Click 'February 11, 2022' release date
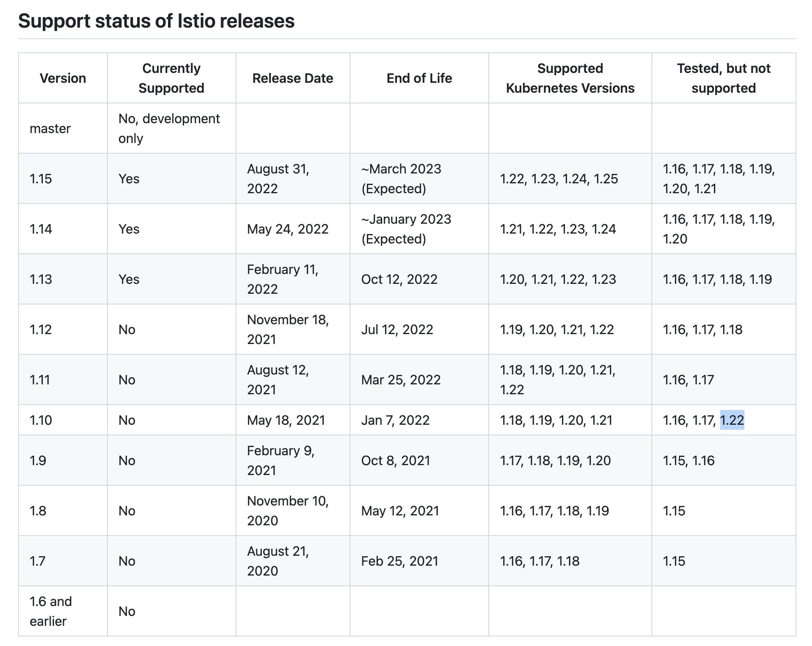 [x=293, y=279]
